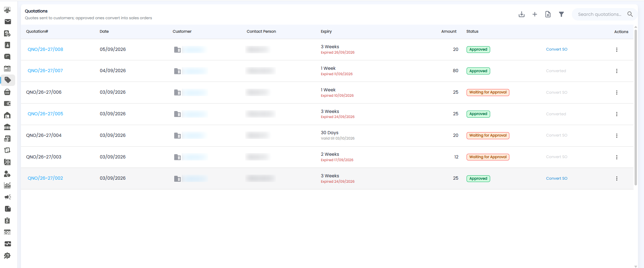
Task: Click the magnifier search icon
Action: (630, 14)
